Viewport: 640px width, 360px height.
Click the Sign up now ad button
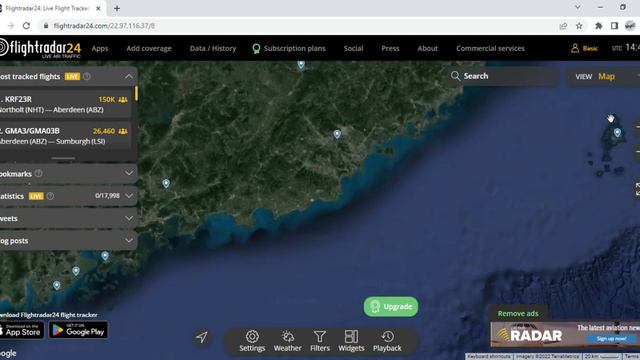611,339
